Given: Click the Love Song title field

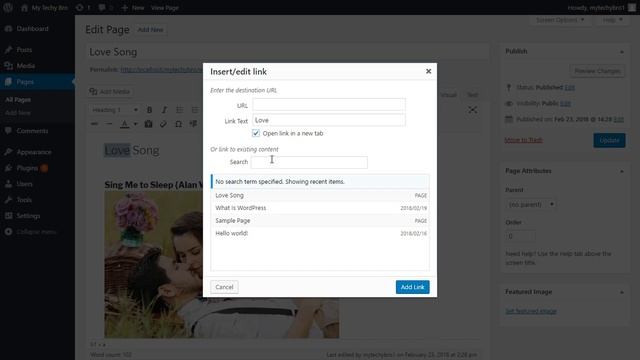Looking at the screenshot, I should (x=287, y=52).
